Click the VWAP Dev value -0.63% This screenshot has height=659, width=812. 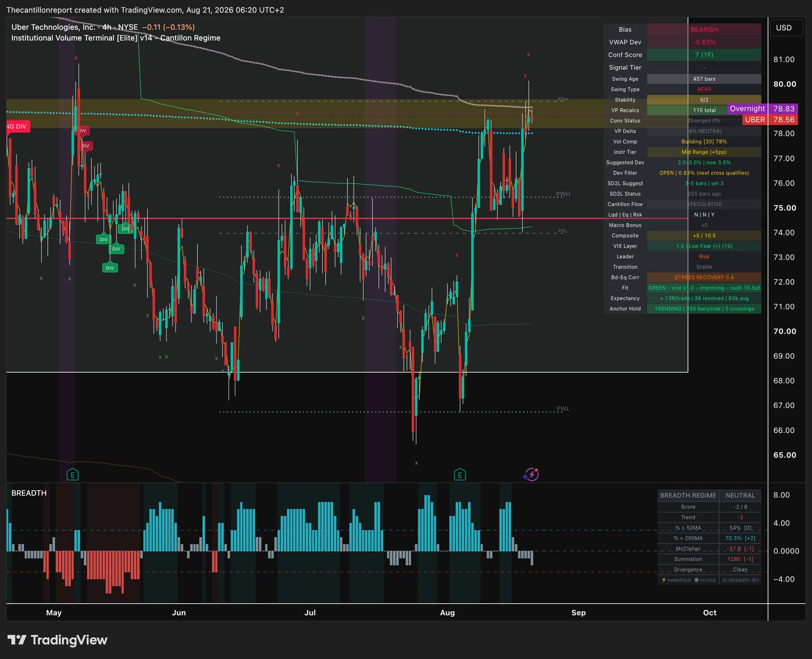tap(704, 42)
